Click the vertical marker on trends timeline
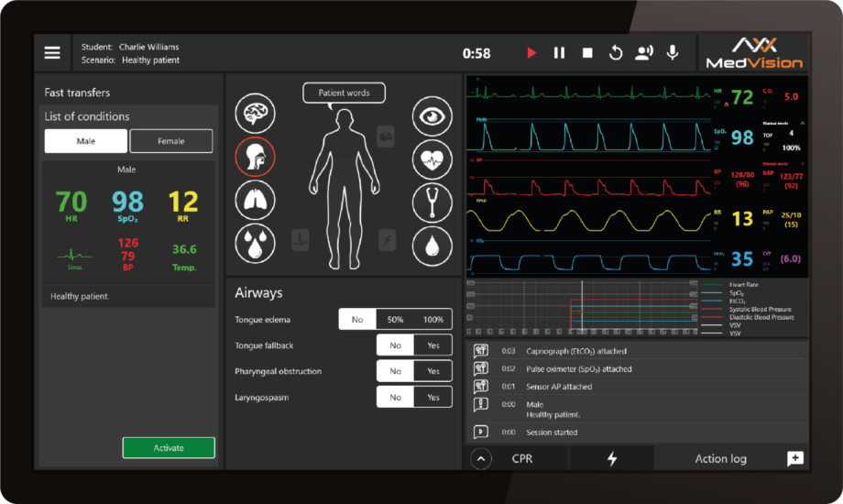843x504 pixels. click(582, 307)
